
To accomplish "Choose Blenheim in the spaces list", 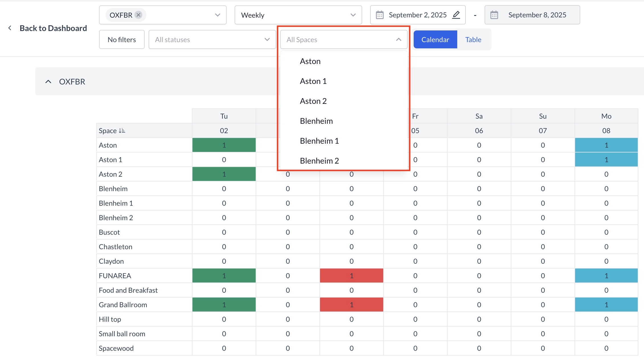I will 316,121.
